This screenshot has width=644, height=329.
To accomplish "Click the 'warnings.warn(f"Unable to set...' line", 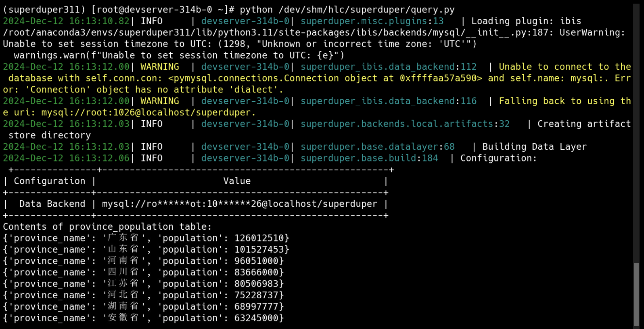I will click(x=179, y=55).
